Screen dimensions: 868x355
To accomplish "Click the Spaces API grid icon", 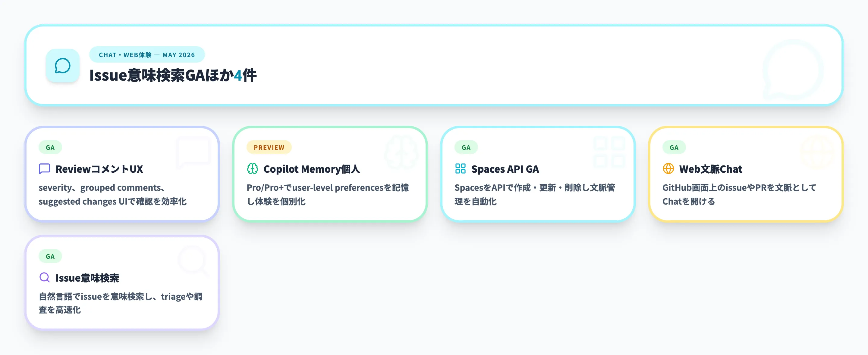I will (460, 168).
